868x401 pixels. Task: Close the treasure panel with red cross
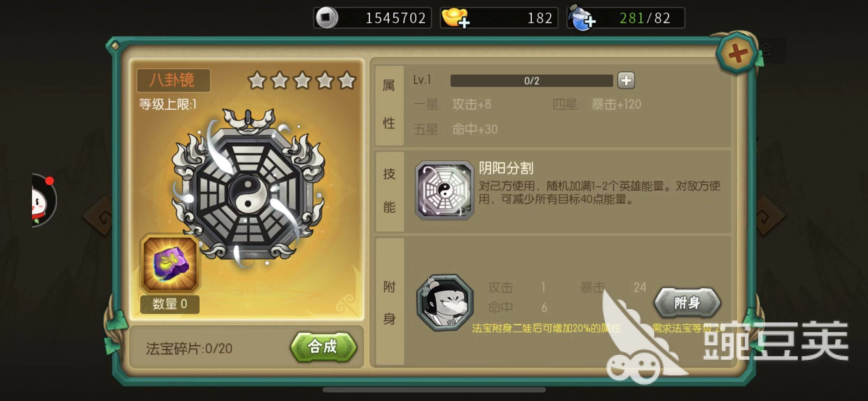[737, 54]
